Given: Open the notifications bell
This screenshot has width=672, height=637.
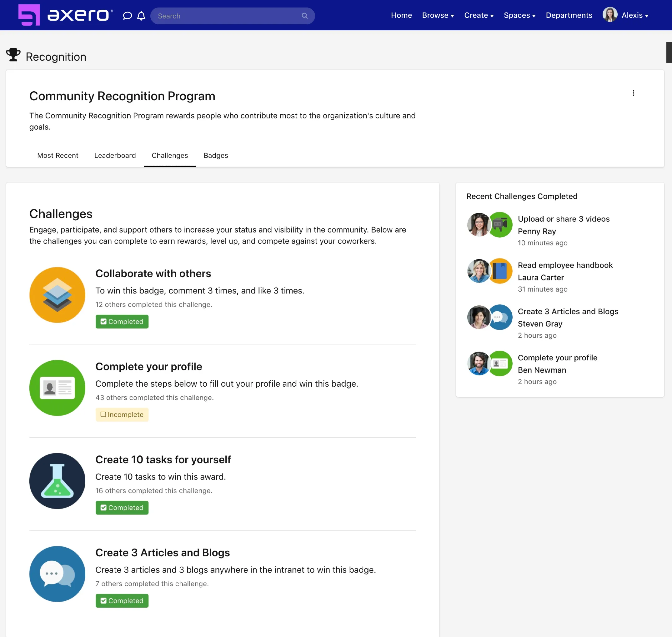Looking at the screenshot, I should pyautogui.click(x=141, y=16).
